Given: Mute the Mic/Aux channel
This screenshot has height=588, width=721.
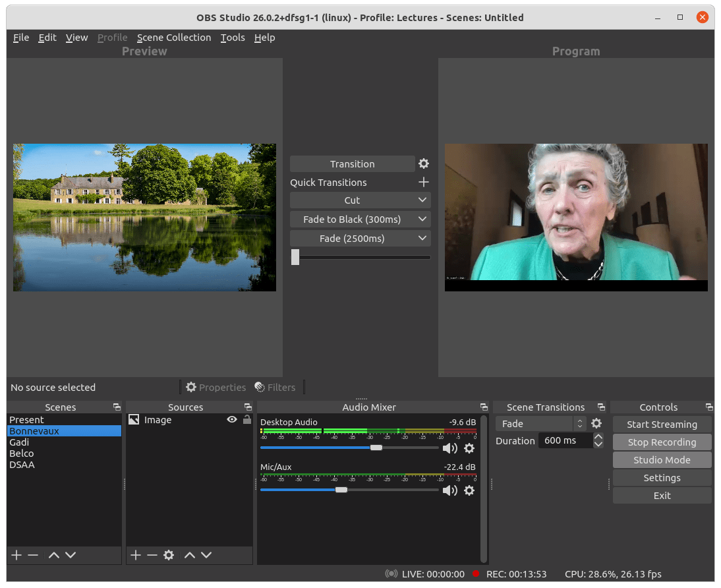Looking at the screenshot, I should pos(449,490).
